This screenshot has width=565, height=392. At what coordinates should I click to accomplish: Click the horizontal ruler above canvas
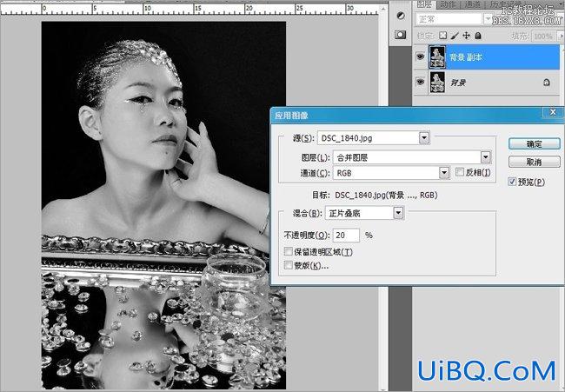pyautogui.click(x=189, y=9)
